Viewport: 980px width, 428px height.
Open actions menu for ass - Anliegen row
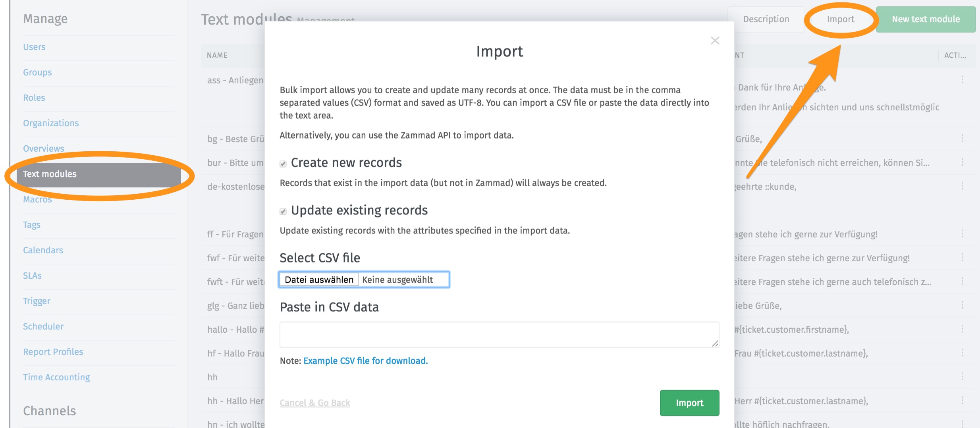point(962,79)
